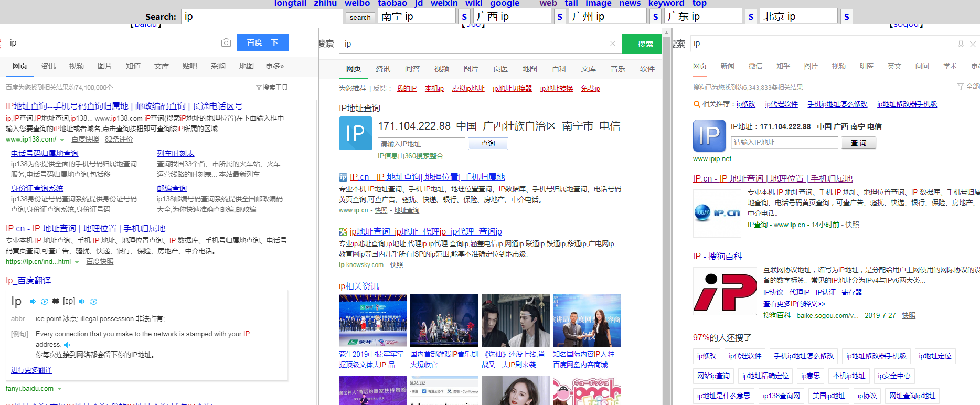The width and height of the screenshot is (980, 405).
Task: Play the speaker icon after the [ɪp] phonetic
Action: (82, 301)
